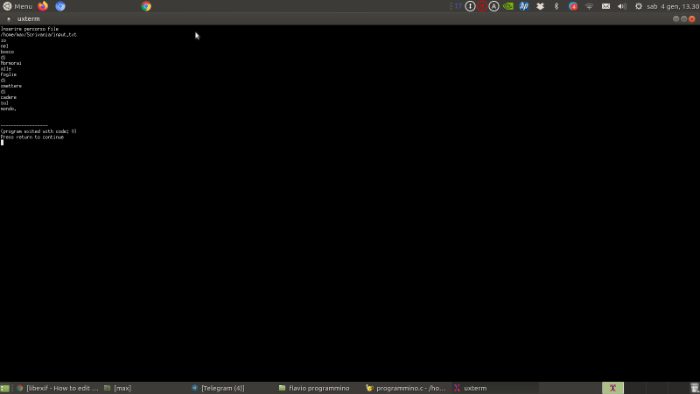Click the 'Press return to continue' line
This screenshot has width=700, height=394.
pos(32,137)
